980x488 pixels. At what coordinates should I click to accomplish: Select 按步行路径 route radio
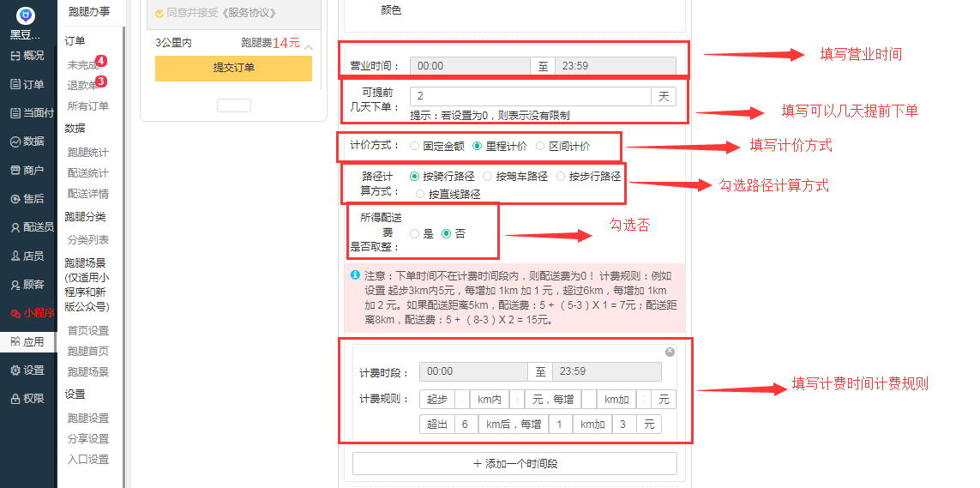coord(561,177)
